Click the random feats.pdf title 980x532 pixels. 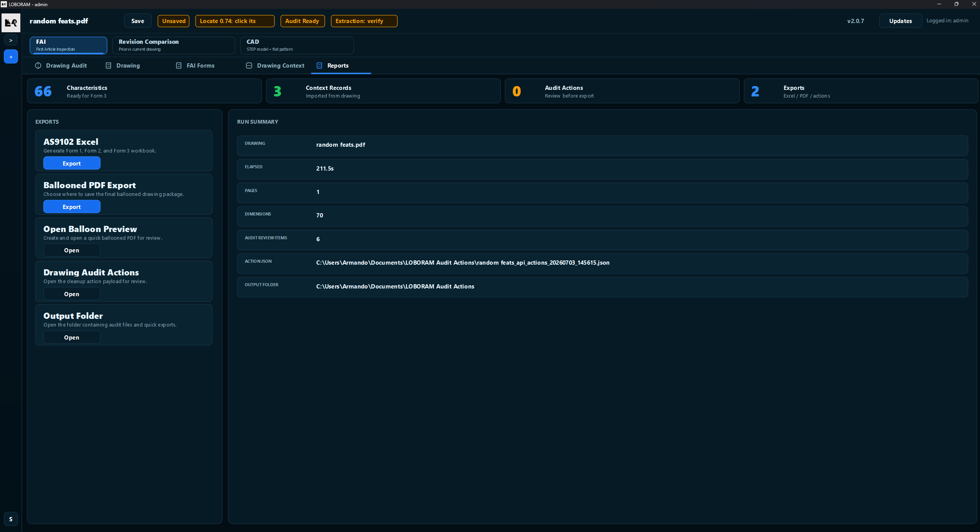59,21
